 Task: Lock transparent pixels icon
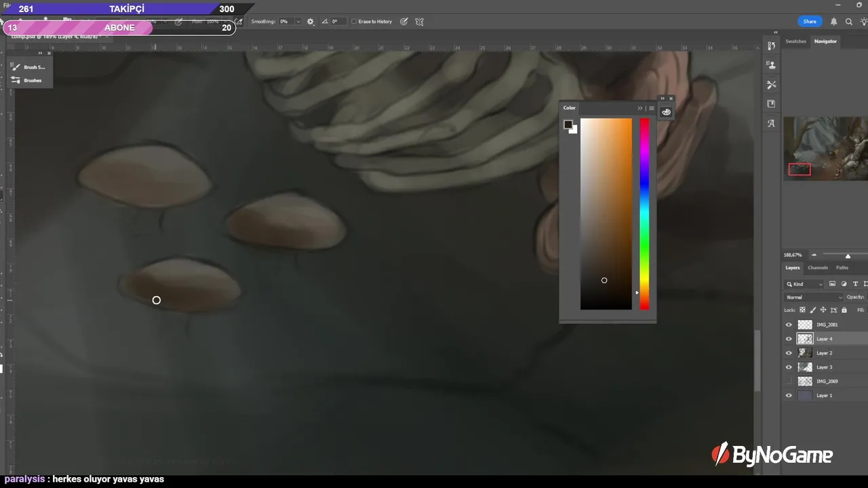pyautogui.click(x=803, y=310)
